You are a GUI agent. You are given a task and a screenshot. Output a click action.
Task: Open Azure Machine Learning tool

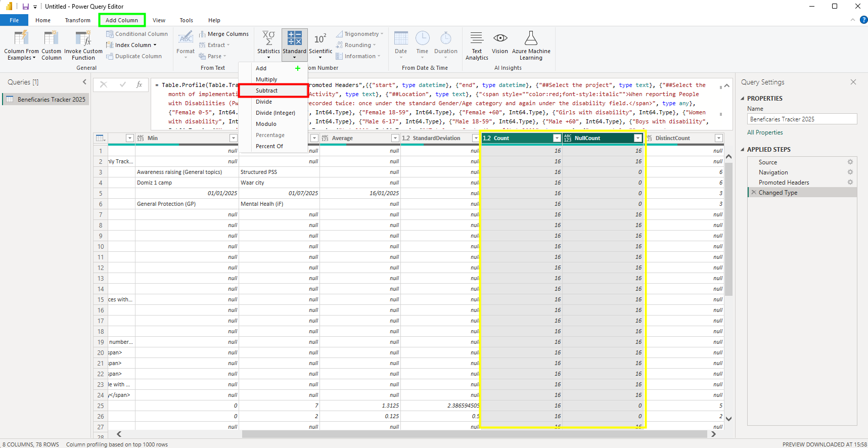pyautogui.click(x=531, y=39)
